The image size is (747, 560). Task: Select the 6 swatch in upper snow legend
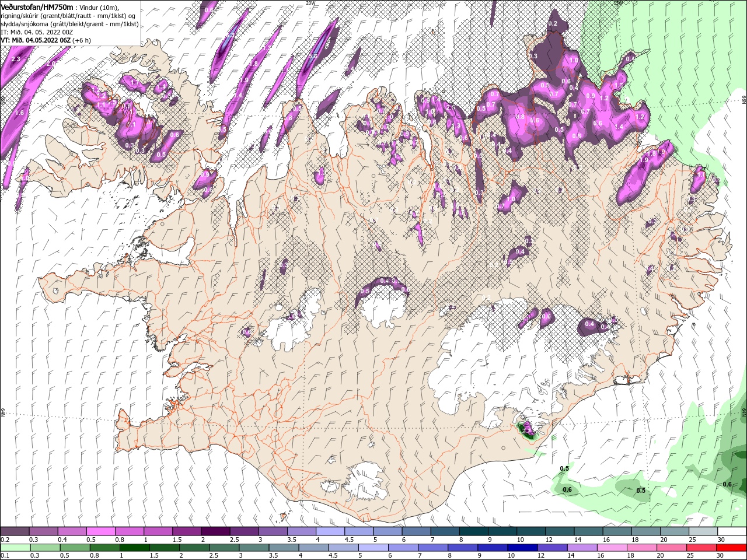(417, 531)
